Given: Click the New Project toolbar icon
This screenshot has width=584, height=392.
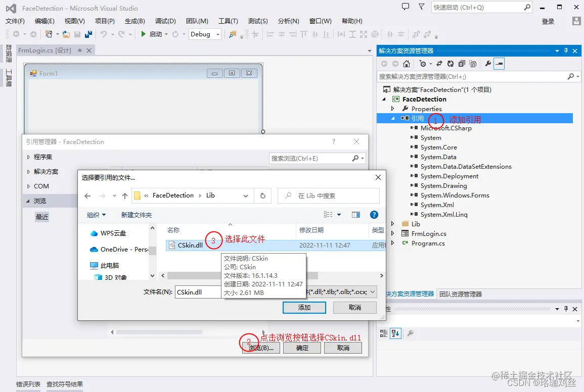Looking at the screenshot, I should [49, 34].
